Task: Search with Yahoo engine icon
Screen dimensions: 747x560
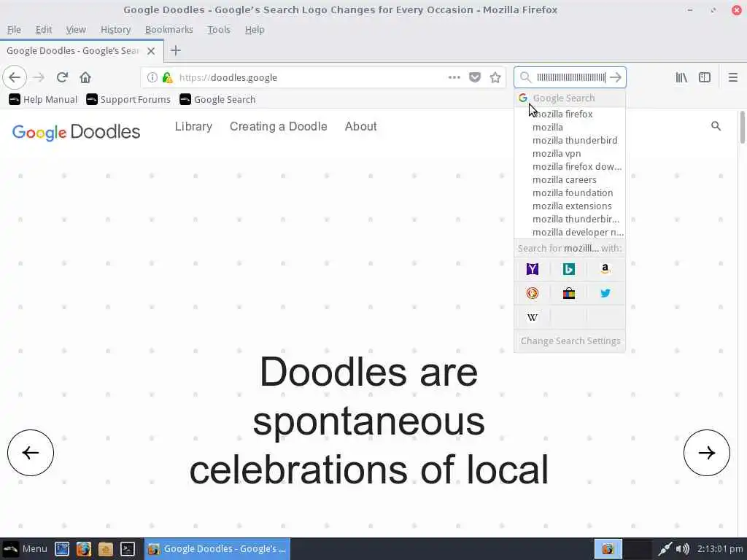Action: (x=533, y=269)
